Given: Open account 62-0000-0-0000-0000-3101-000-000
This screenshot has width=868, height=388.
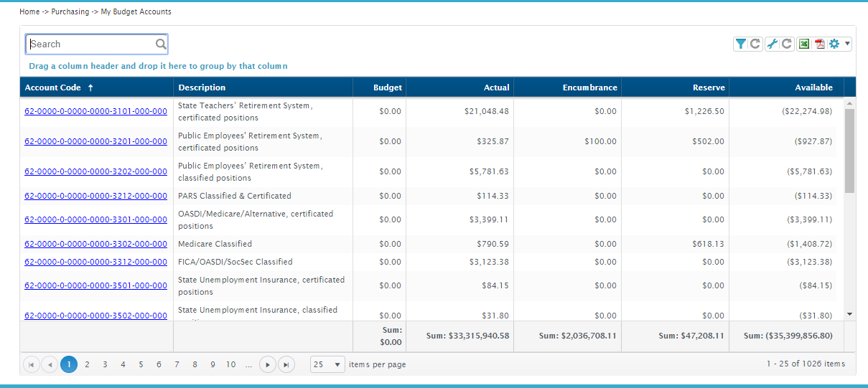Looking at the screenshot, I should 95,112.
